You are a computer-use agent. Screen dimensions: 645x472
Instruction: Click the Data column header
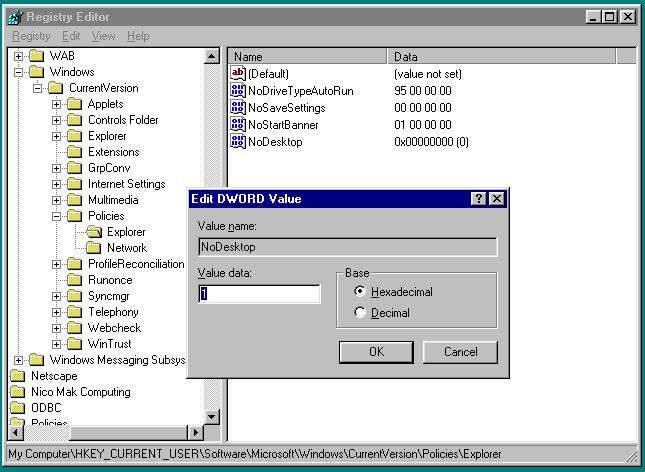[501, 57]
